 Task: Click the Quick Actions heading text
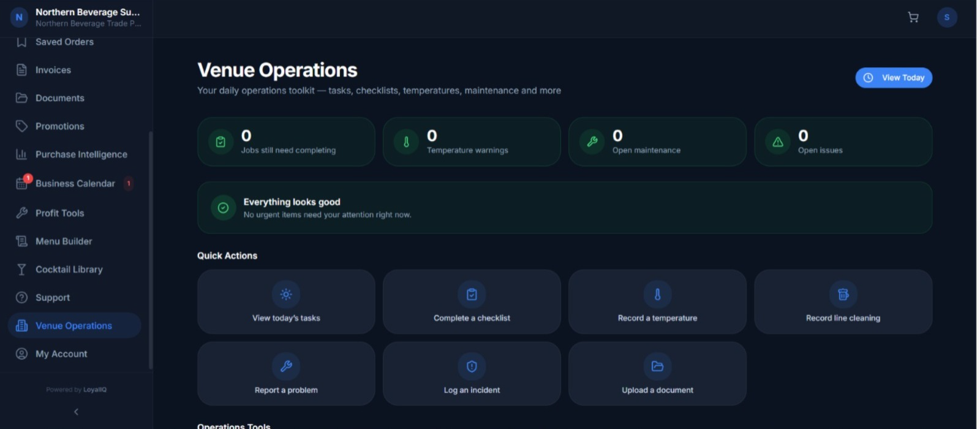(227, 256)
